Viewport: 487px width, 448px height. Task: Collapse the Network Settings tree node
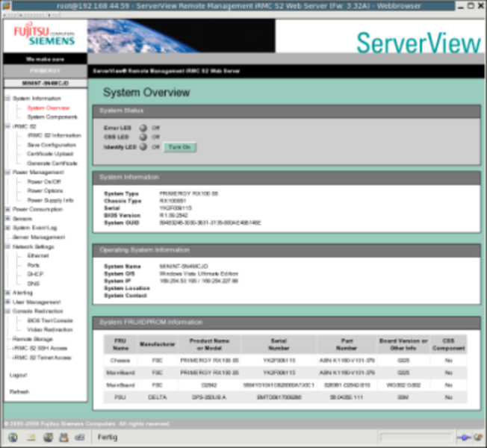point(8,246)
